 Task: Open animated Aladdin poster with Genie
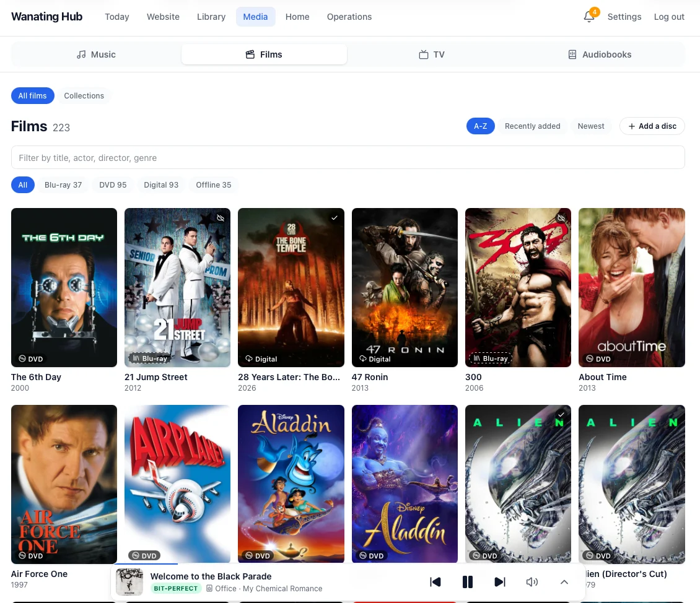(x=291, y=484)
